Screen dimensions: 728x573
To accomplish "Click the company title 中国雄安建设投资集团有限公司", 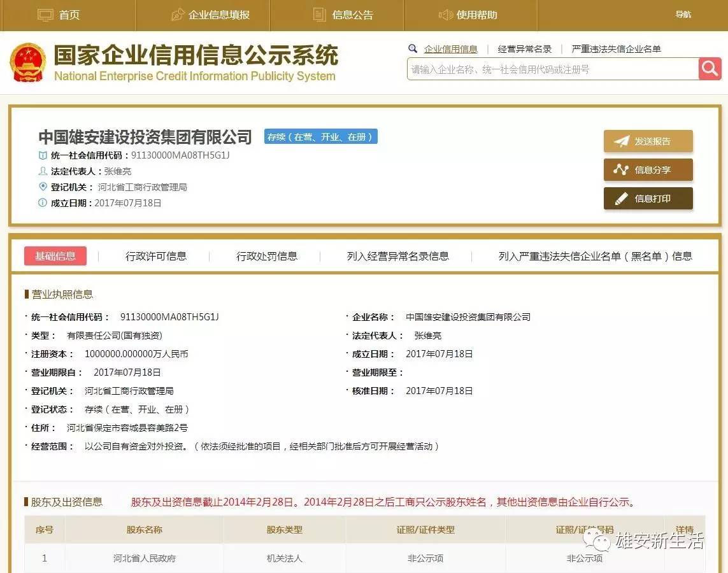I will [145, 136].
